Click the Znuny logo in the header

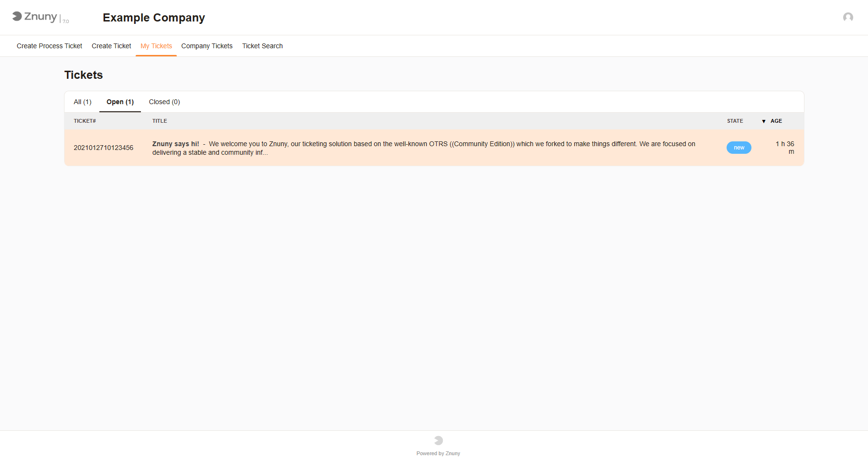(x=41, y=17)
